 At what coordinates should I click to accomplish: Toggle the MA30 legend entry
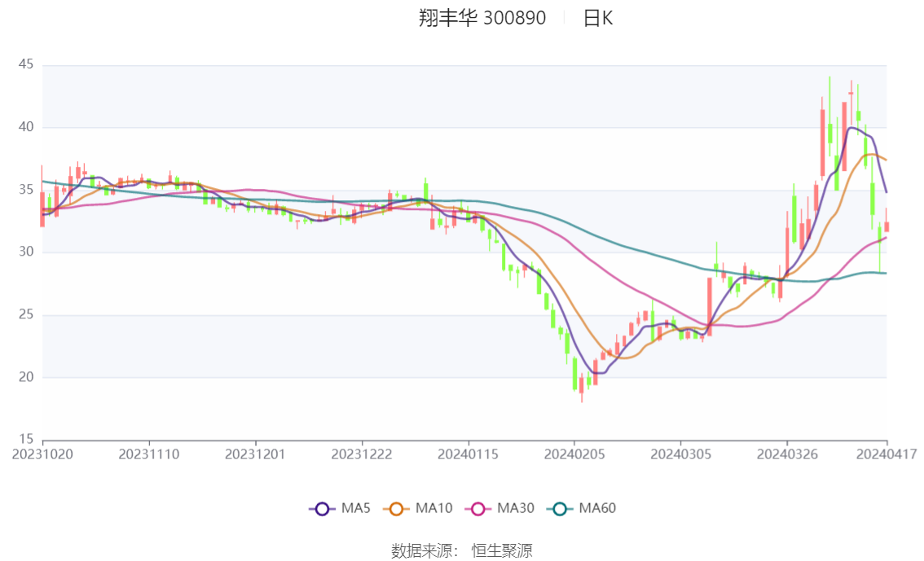pyautogui.click(x=499, y=508)
